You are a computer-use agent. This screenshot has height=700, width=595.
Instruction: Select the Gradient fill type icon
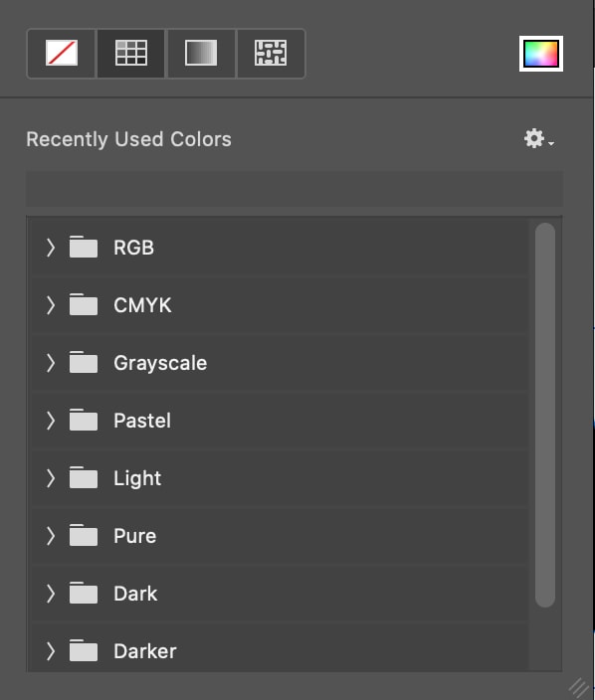coord(201,53)
